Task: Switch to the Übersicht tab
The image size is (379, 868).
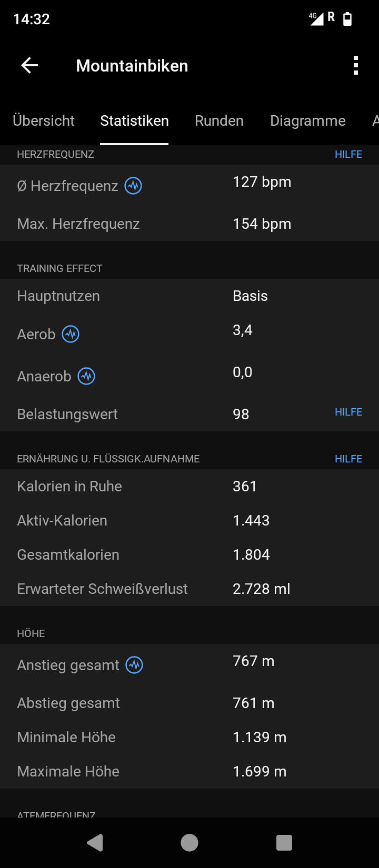Action: [44, 120]
